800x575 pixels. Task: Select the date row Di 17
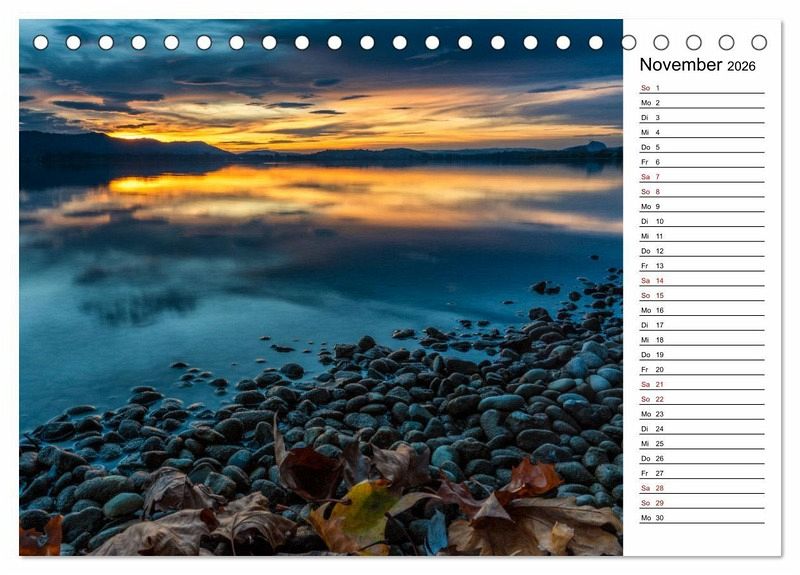pos(702,324)
